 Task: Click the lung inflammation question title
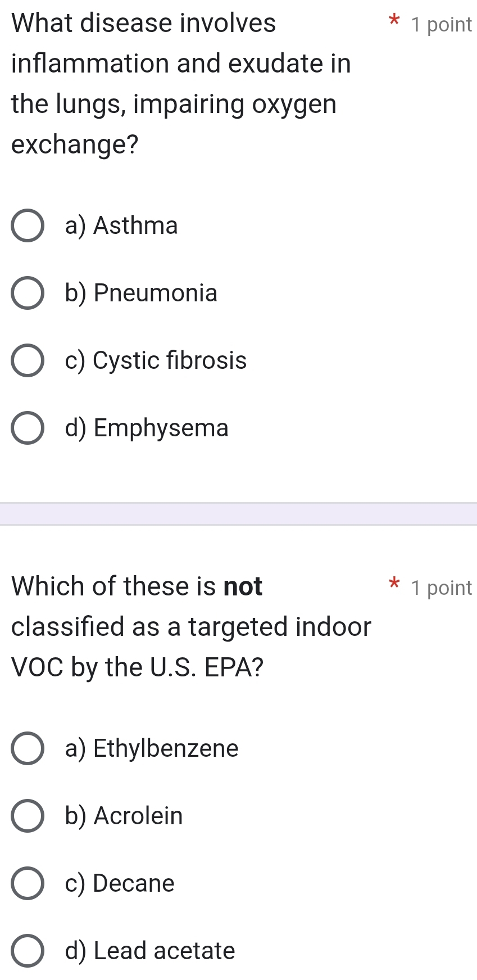[181, 83]
